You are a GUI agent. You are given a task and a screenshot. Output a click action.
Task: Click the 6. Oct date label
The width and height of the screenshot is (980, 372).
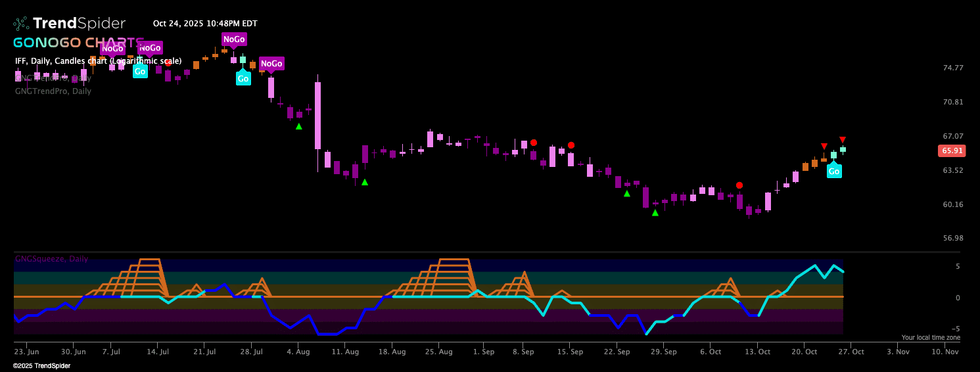tap(711, 352)
